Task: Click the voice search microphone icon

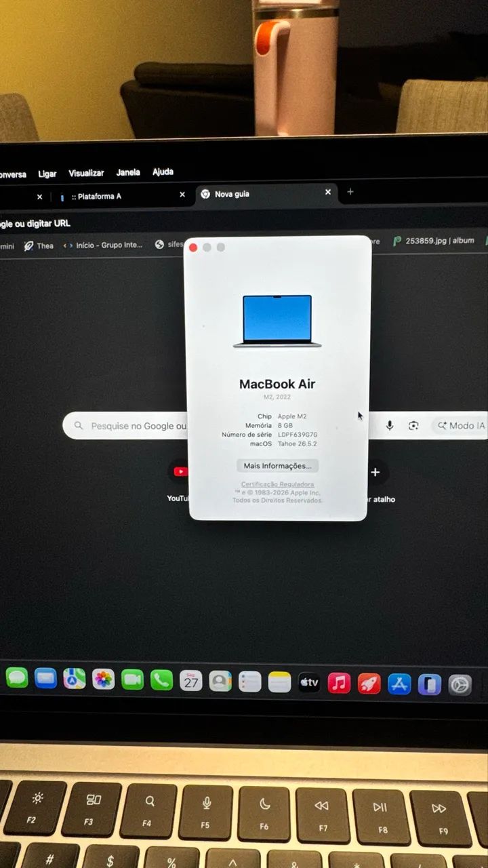Action: [x=390, y=426]
